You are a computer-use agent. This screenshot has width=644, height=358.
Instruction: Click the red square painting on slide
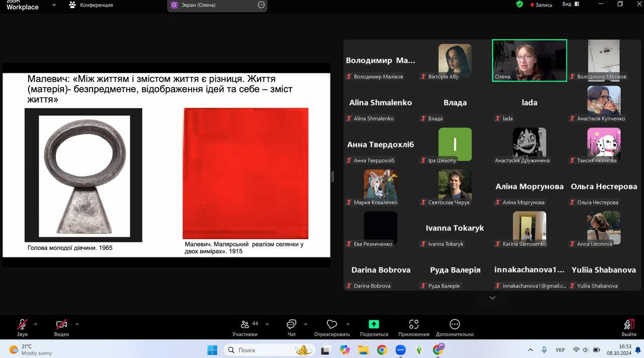click(246, 173)
